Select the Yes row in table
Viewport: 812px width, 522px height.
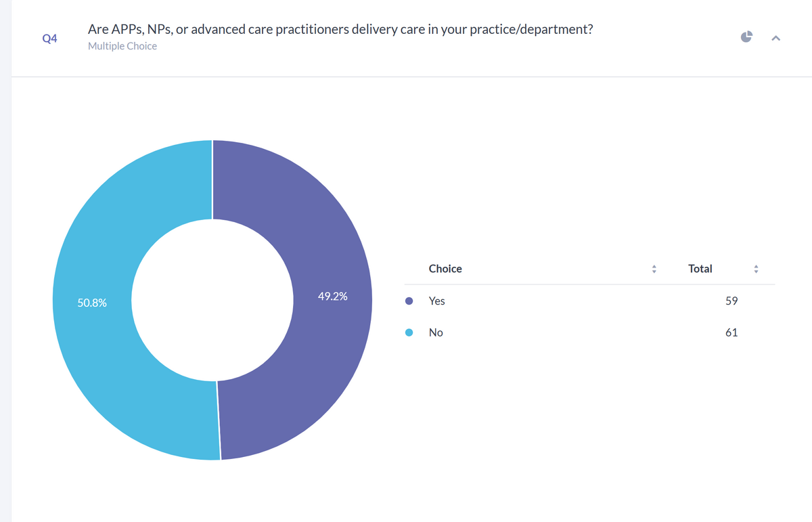[589, 301]
